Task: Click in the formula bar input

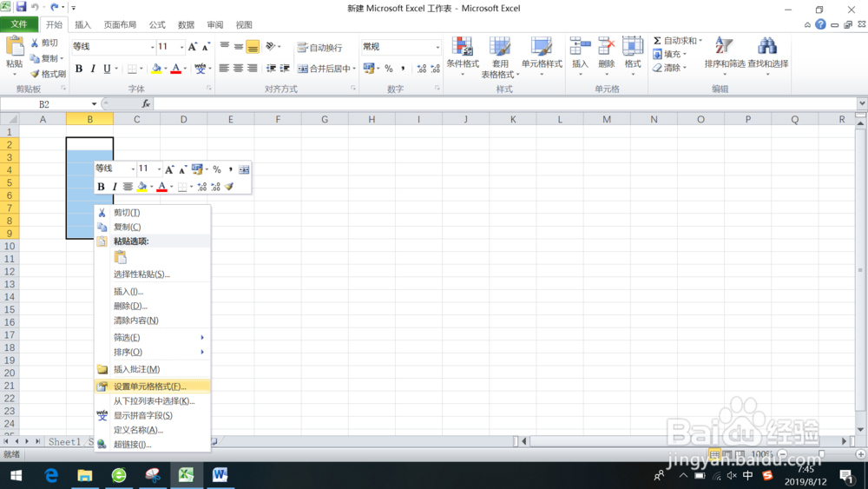Action: pos(505,103)
